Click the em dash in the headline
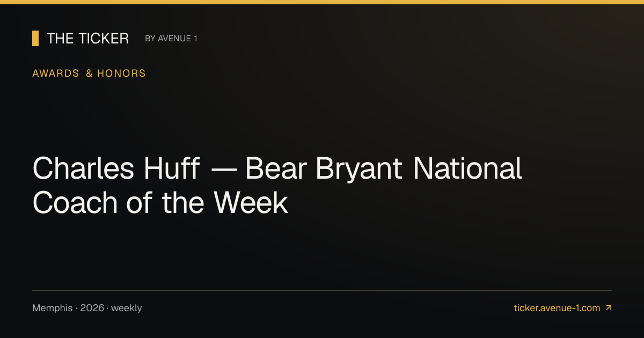644x338 pixels. (x=223, y=170)
